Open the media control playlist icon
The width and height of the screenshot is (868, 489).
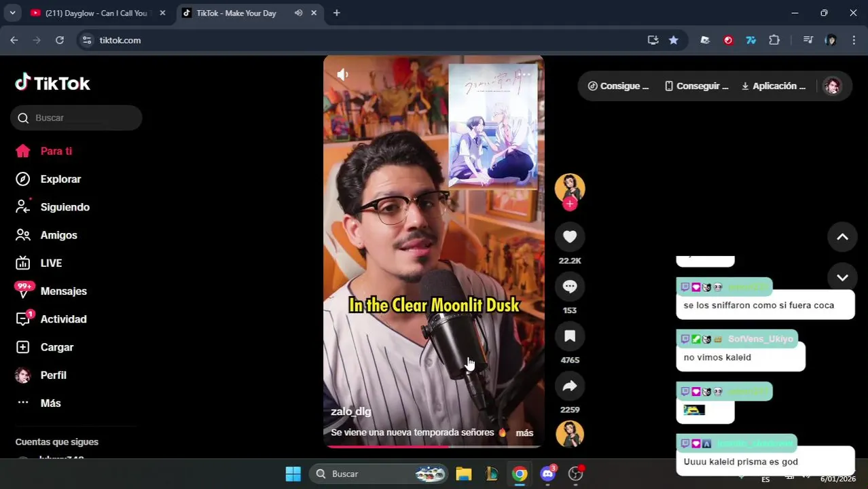coord(808,40)
